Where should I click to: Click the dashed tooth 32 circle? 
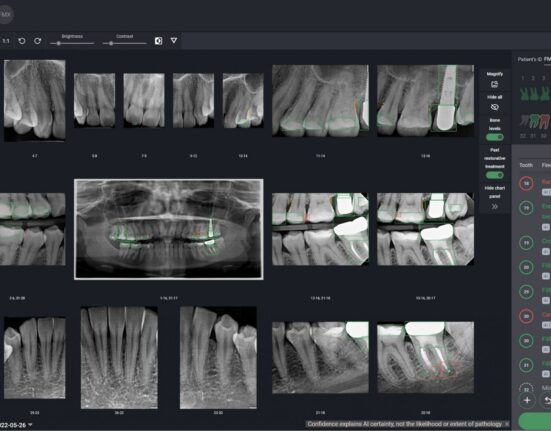click(x=526, y=388)
